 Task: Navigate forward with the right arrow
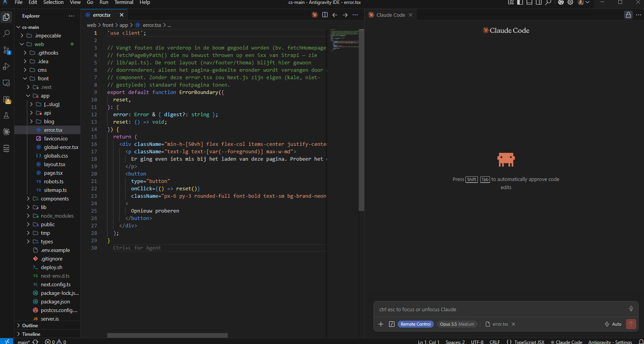[345, 15]
